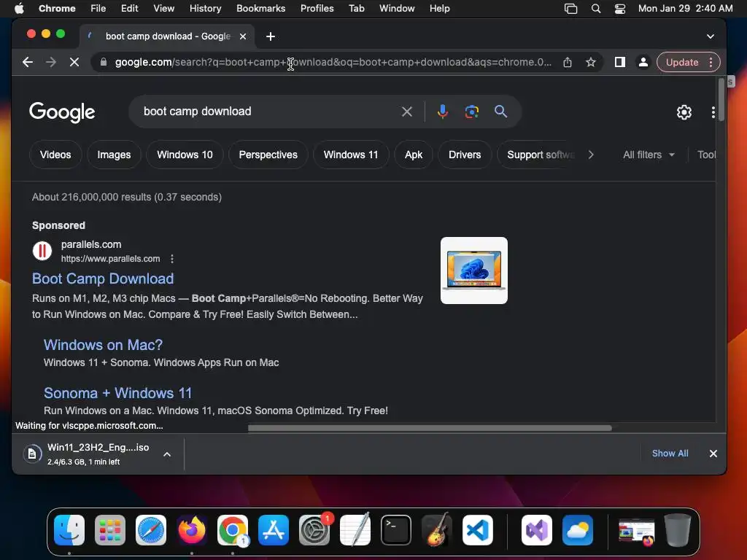Viewport: 747px width, 560px height.
Task: Open the Chrome side panel
Action: pyautogui.click(x=620, y=62)
